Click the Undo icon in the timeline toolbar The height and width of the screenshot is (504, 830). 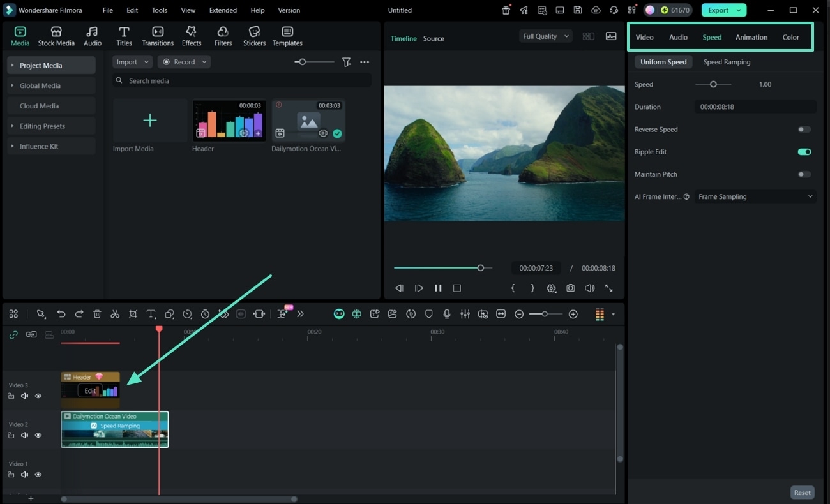pos(61,314)
